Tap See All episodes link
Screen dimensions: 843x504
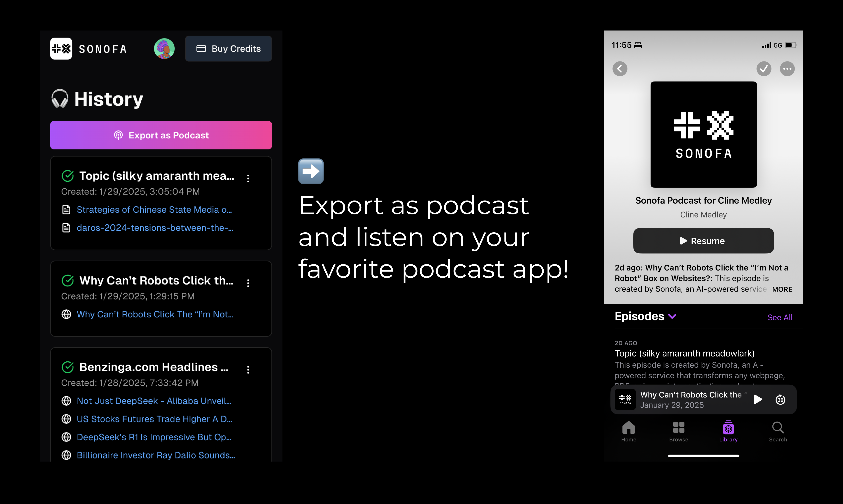point(780,317)
